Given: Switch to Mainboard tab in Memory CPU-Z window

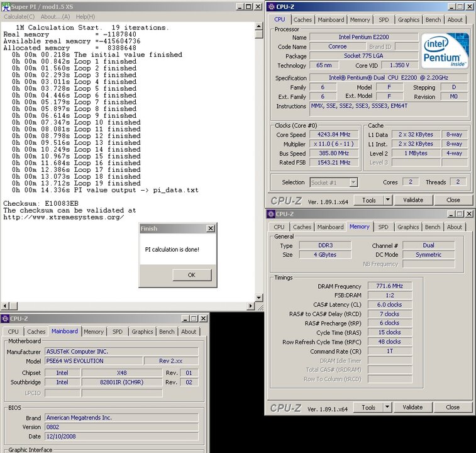Looking at the screenshot, I should coord(330,227).
